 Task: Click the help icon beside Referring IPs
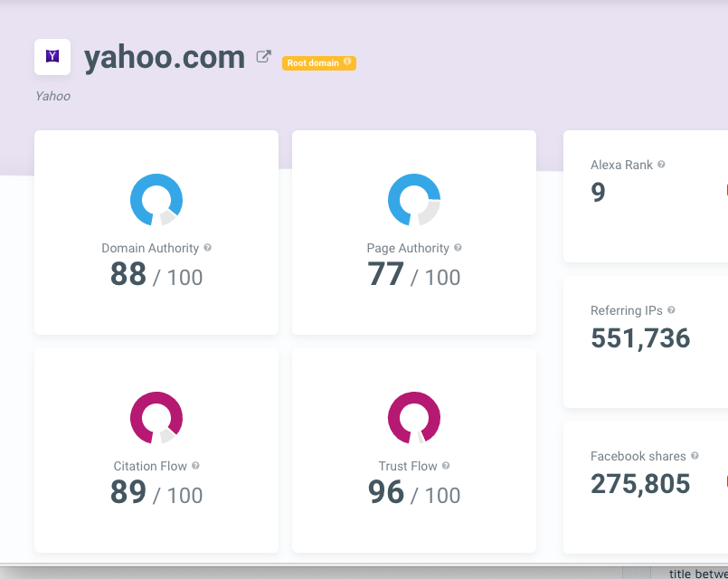[673, 310]
